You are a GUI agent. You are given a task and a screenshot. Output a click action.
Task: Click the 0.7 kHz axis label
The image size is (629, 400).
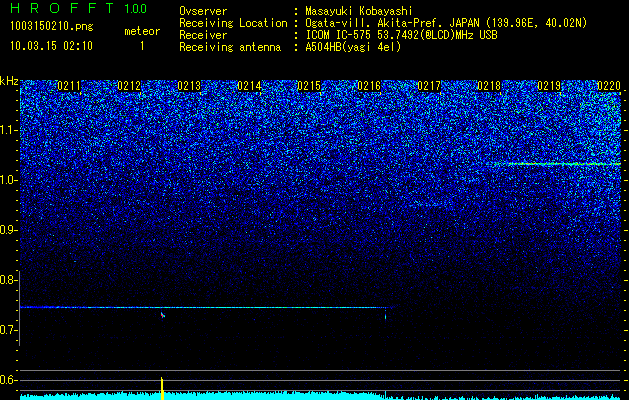[x=9, y=330]
